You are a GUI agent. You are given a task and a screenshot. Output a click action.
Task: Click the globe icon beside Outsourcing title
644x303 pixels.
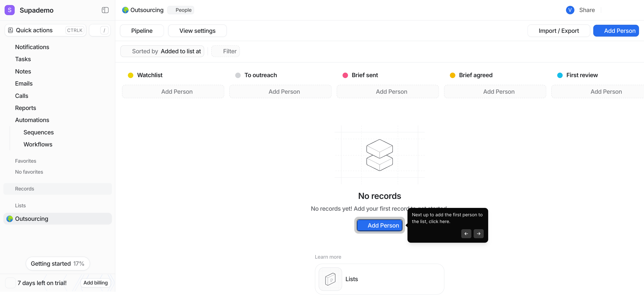125,10
